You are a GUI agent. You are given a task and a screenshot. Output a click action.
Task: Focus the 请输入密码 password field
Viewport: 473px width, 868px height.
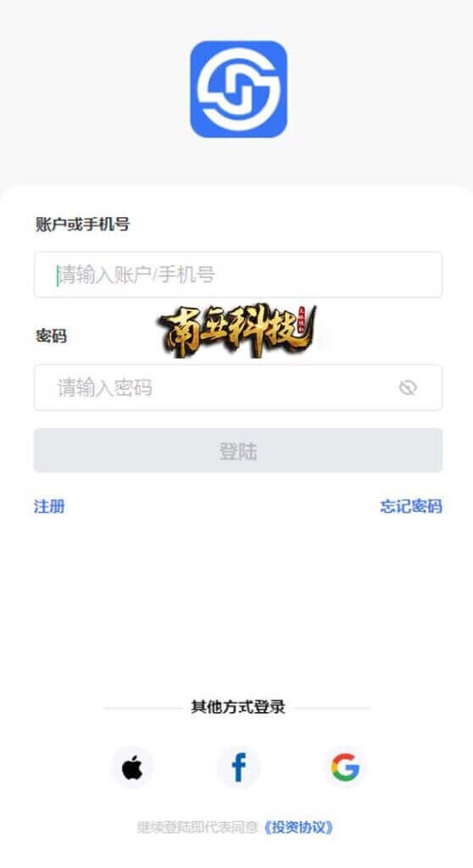pos(238,387)
